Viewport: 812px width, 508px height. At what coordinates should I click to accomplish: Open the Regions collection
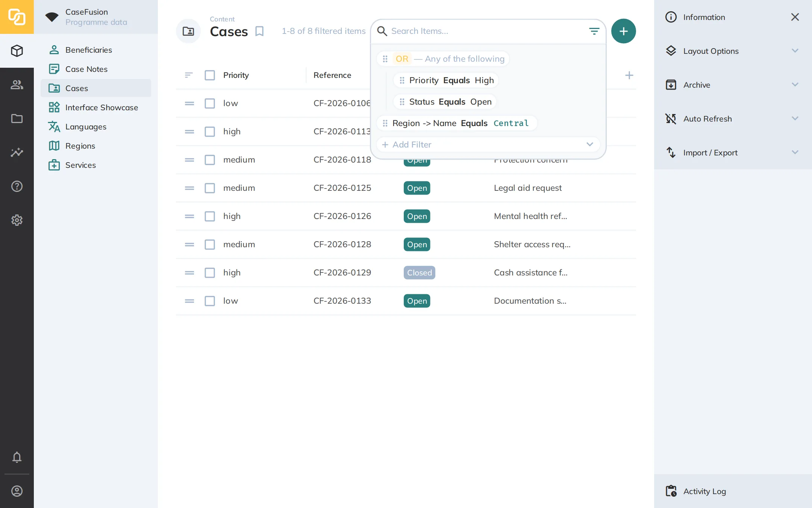tap(96, 146)
